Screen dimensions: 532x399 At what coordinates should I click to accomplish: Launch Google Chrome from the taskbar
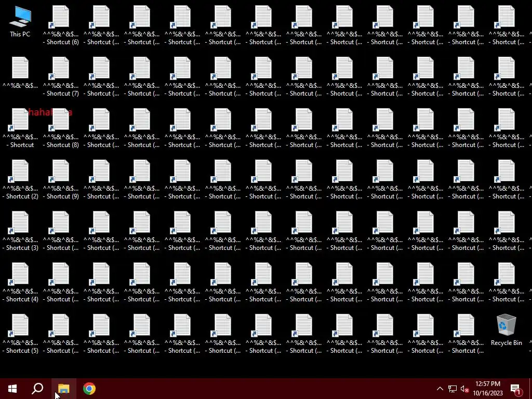(x=89, y=389)
